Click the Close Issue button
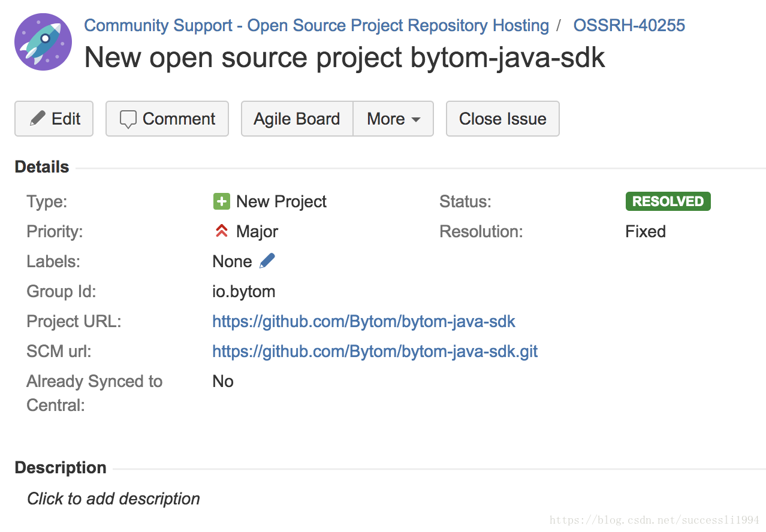 pos(503,119)
